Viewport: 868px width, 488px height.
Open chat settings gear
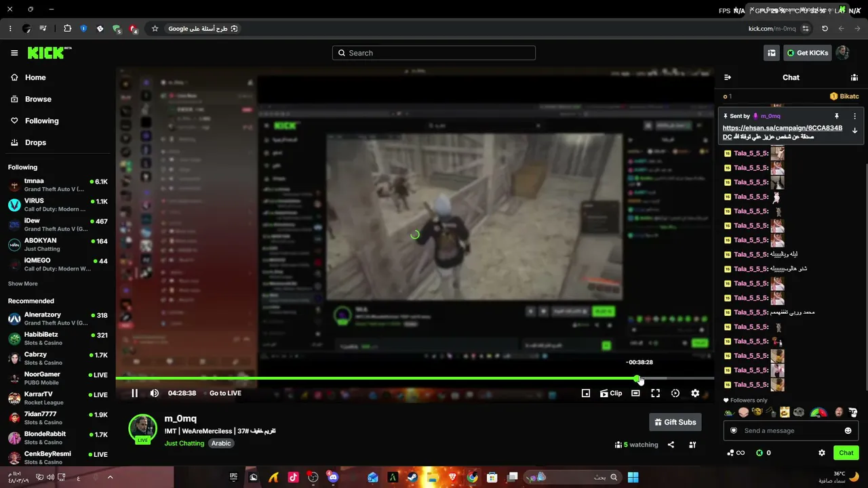coord(822,453)
